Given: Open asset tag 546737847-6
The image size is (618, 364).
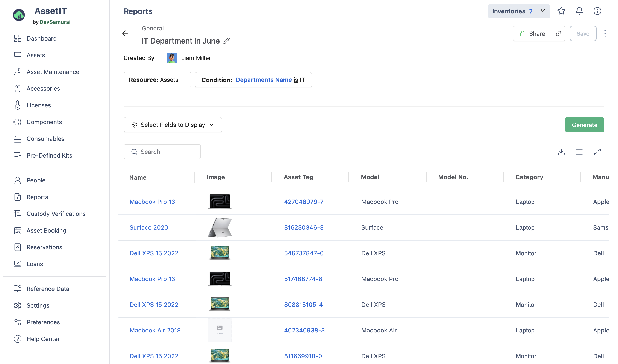Looking at the screenshot, I should (304, 253).
